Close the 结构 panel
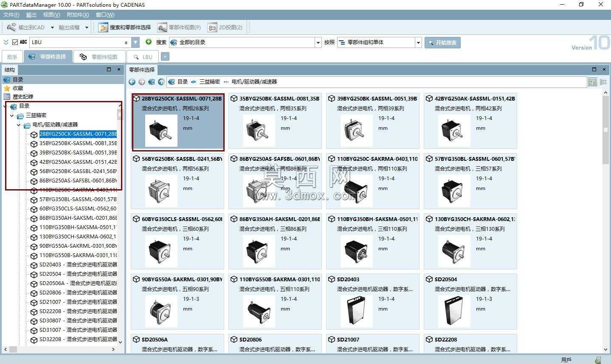The height and width of the screenshot is (364, 611). 119,70
